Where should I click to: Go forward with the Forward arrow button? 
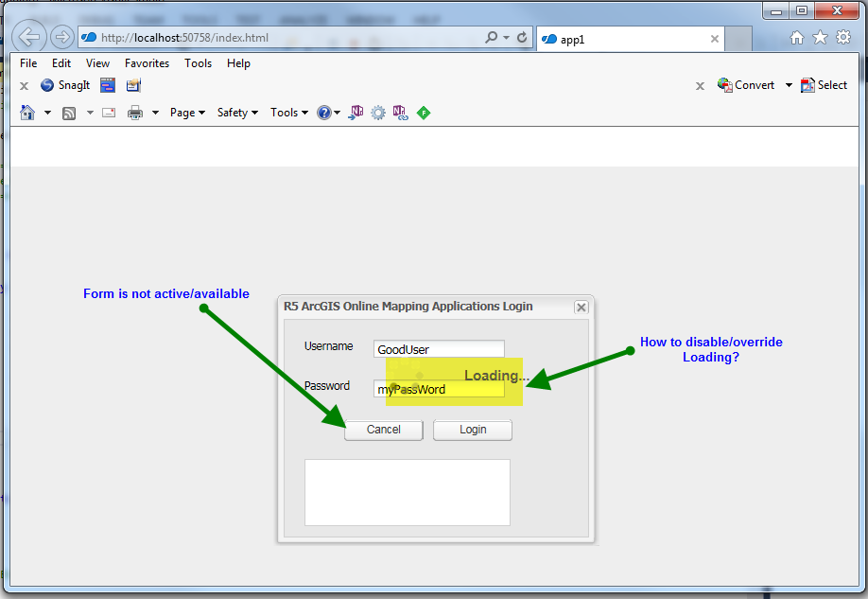[62, 37]
